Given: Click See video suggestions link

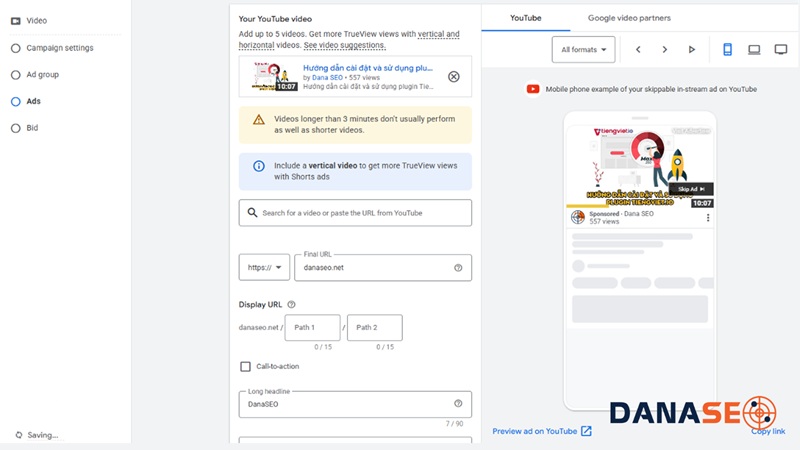Looking at the screenshot, I should pos(344,45).
